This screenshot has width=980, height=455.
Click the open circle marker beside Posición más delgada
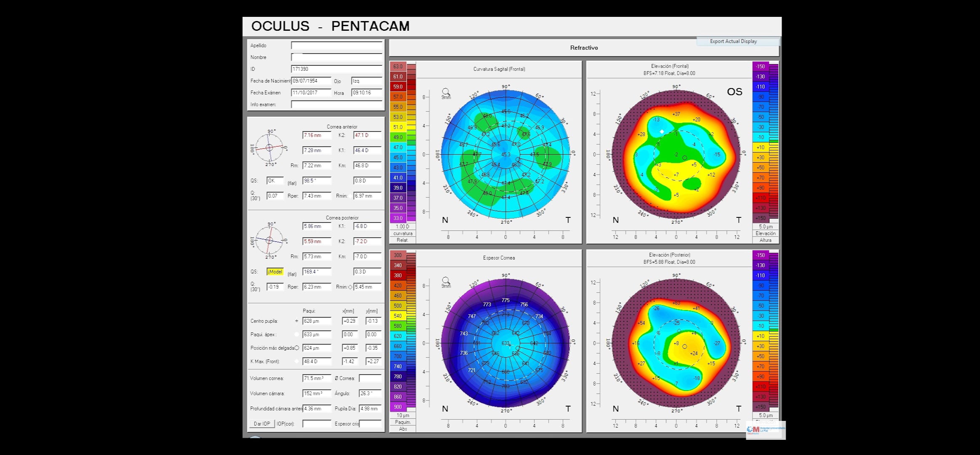[296, 348]
